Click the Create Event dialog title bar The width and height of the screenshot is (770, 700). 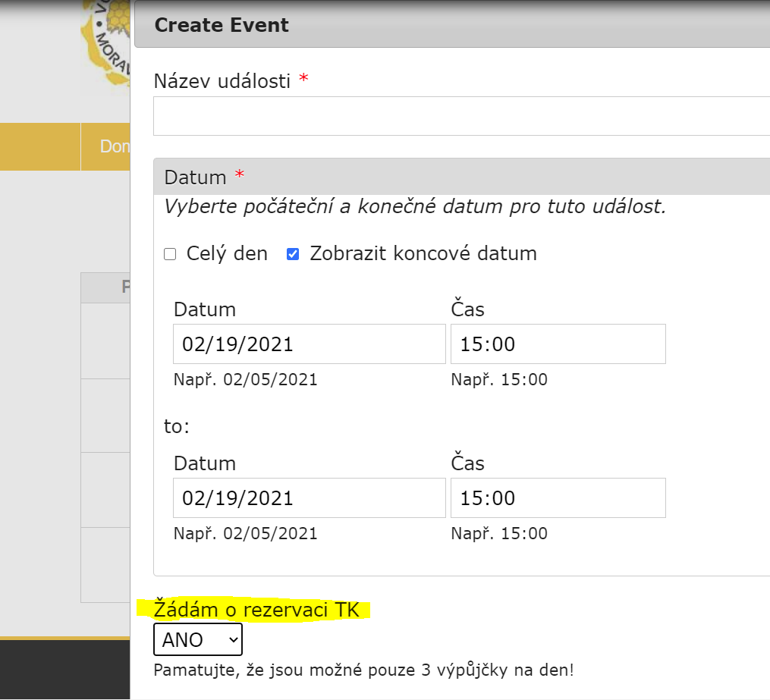pos(451,25)
